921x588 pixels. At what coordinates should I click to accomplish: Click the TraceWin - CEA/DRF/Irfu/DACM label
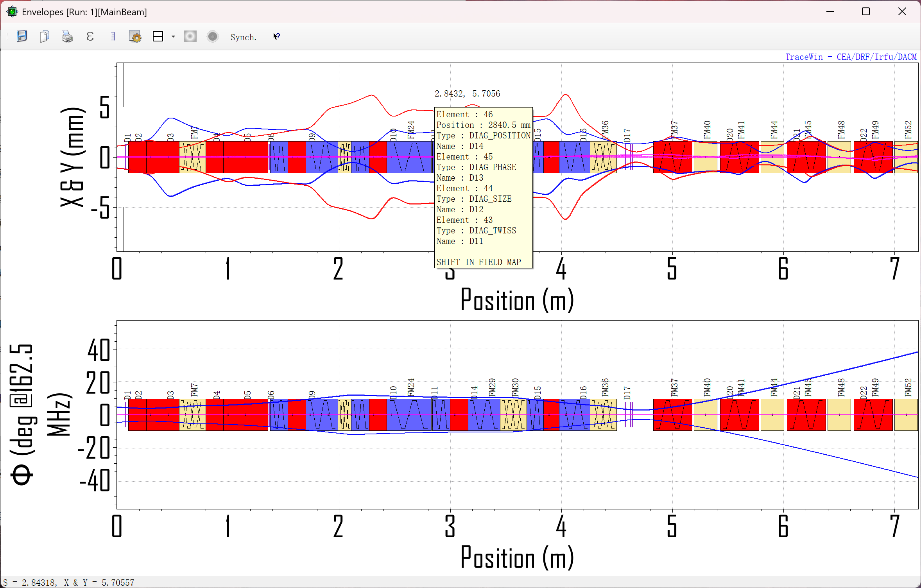pos(851,57)
